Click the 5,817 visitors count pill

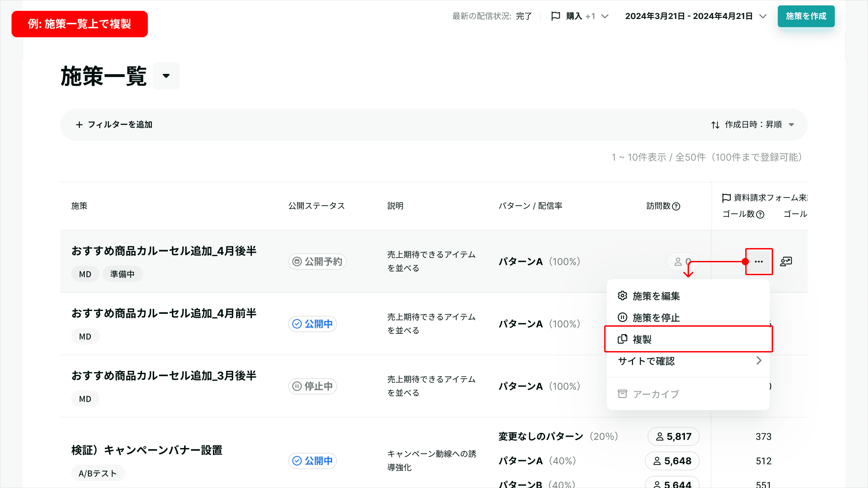click(673, 436)
